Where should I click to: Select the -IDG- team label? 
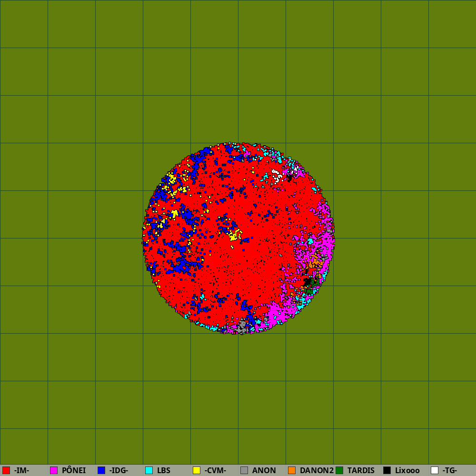click(119, 471)
